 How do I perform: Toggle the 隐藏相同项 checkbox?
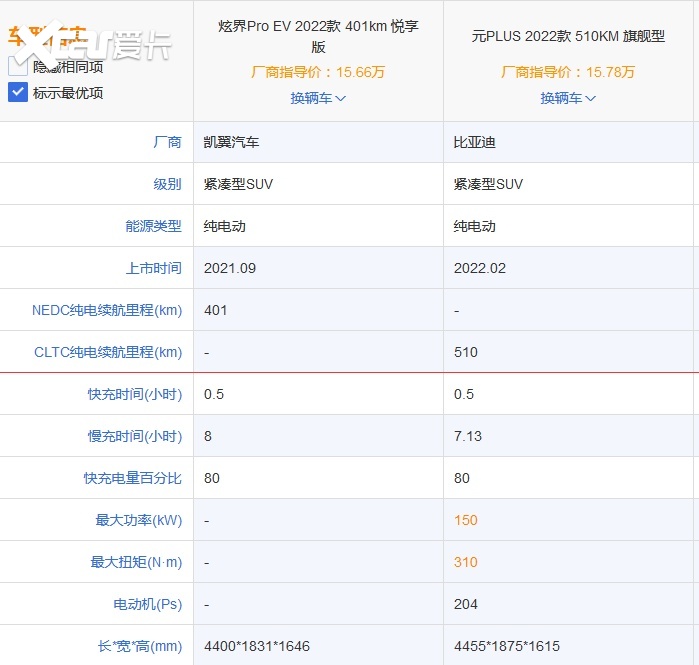click(18, 66)
